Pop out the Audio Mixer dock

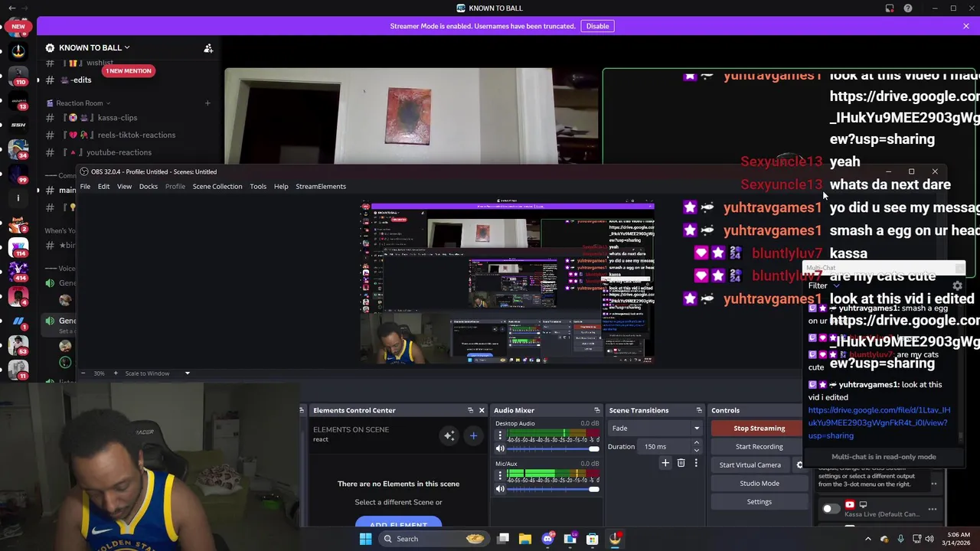coord(597,410)
